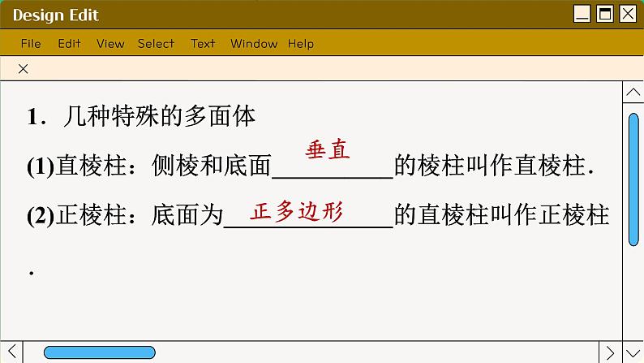Open the Text menu
The image size is (644, 363).
203,44
